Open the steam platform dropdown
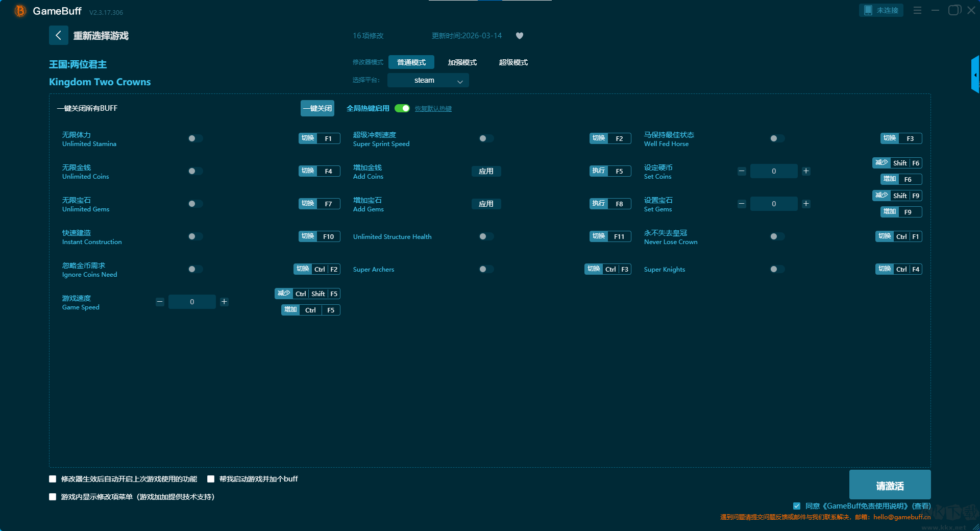 coord(428,80)
